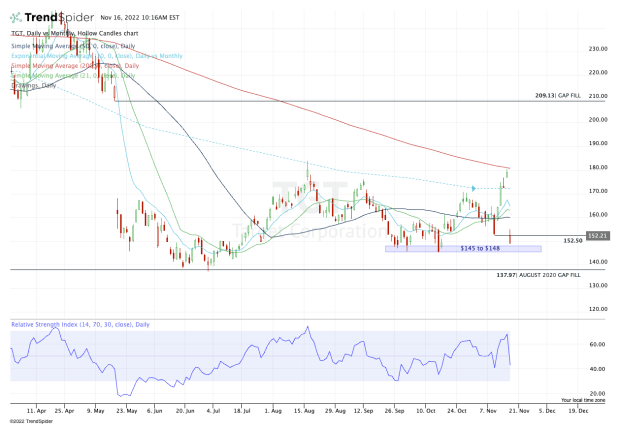Click the blue arrow marker on the dashed EMA line
The image size is (620, 426).
(x=473, y=188)
